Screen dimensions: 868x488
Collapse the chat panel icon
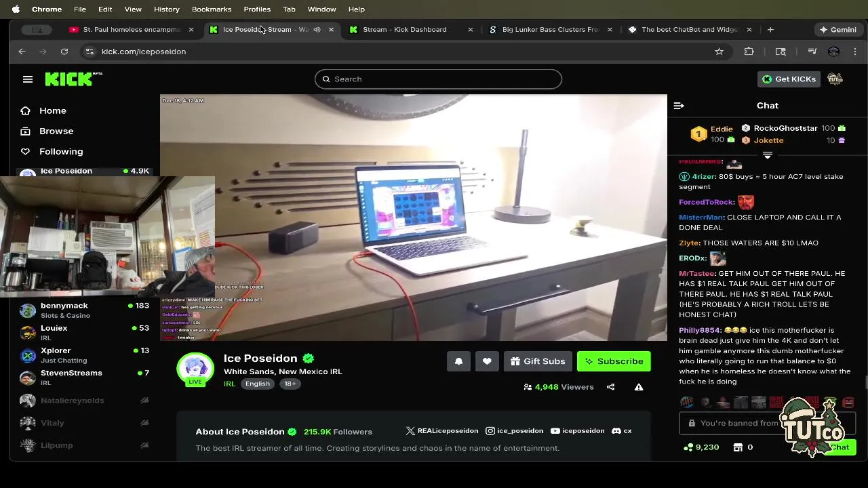pyautogui.click(x=679, y=106)
